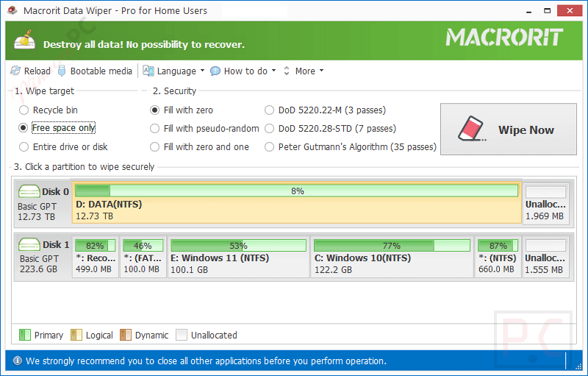Click the Language translate icon
Image resolution: width=588 pixels, height=376 pixels.
(x=148, y=71)
